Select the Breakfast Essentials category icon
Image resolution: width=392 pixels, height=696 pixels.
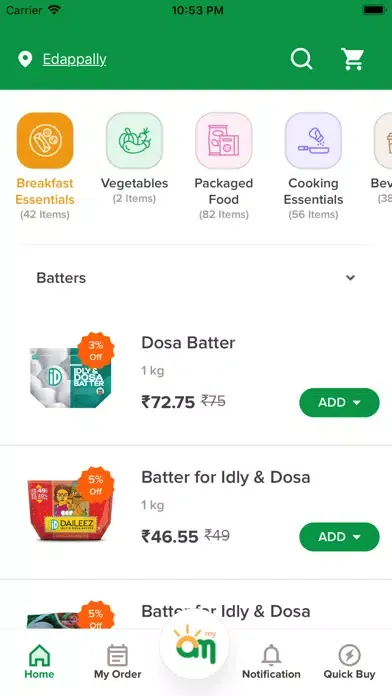click(45, 140)
